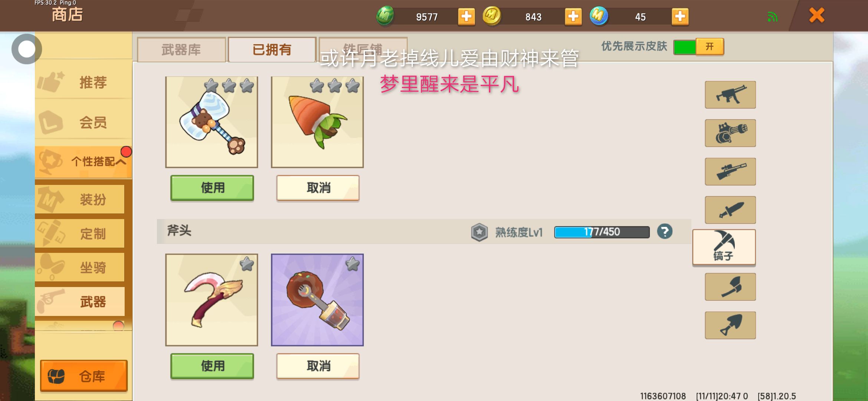Select the shovel weapon category icon

[x=730, y=325]
